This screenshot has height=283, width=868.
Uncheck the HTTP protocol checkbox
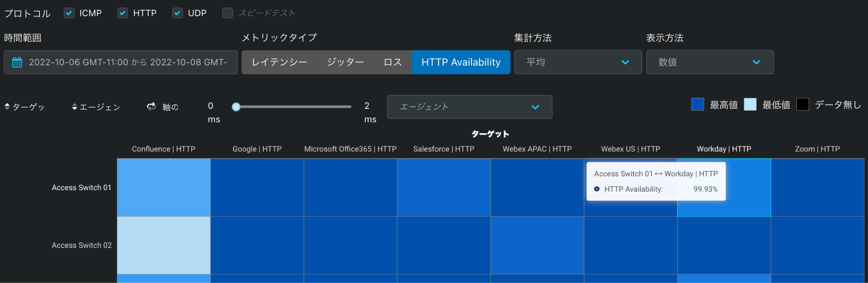pos(122,13)
